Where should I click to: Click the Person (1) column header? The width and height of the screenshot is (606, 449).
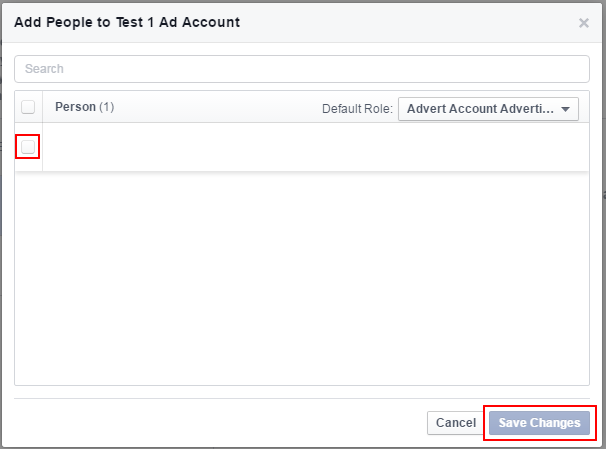(x=85, y=107)
